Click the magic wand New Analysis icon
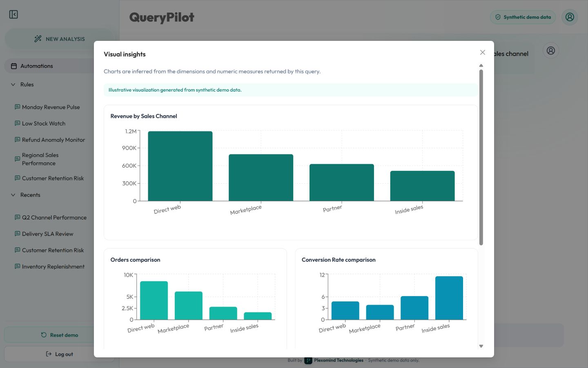This screenshot has height=368, width=588. point(38,39)
